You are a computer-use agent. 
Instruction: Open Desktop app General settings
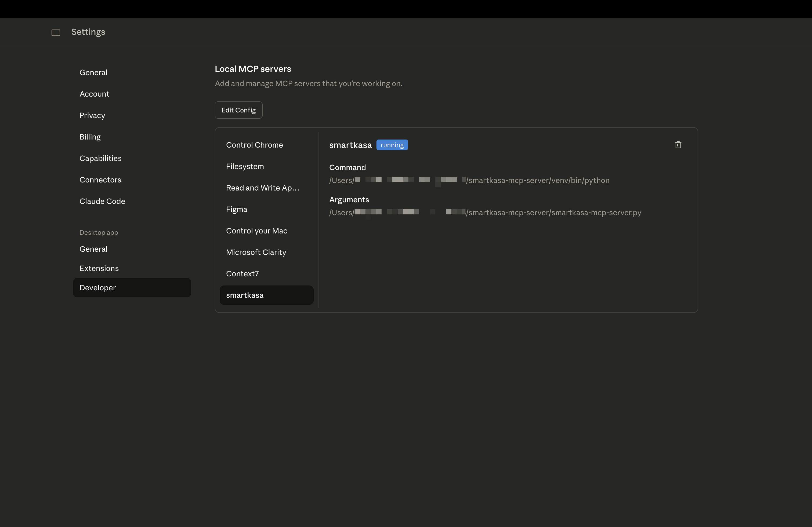click(93, 249)
